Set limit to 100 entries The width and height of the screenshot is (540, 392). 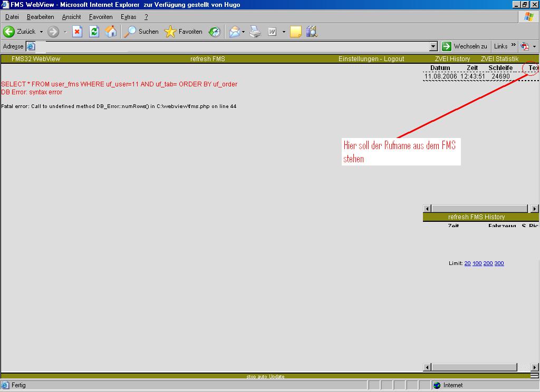pyautogui.click(x=477, y=263)
